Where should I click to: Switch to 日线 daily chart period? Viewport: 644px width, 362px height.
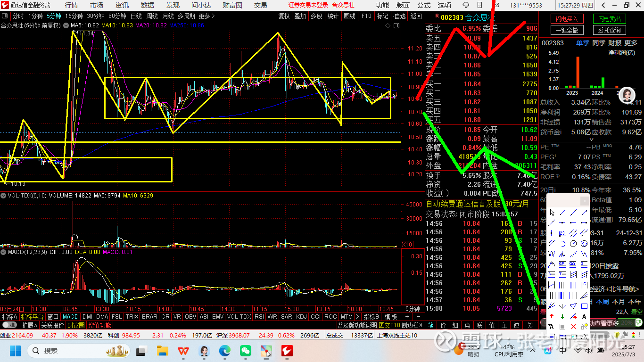136,16
